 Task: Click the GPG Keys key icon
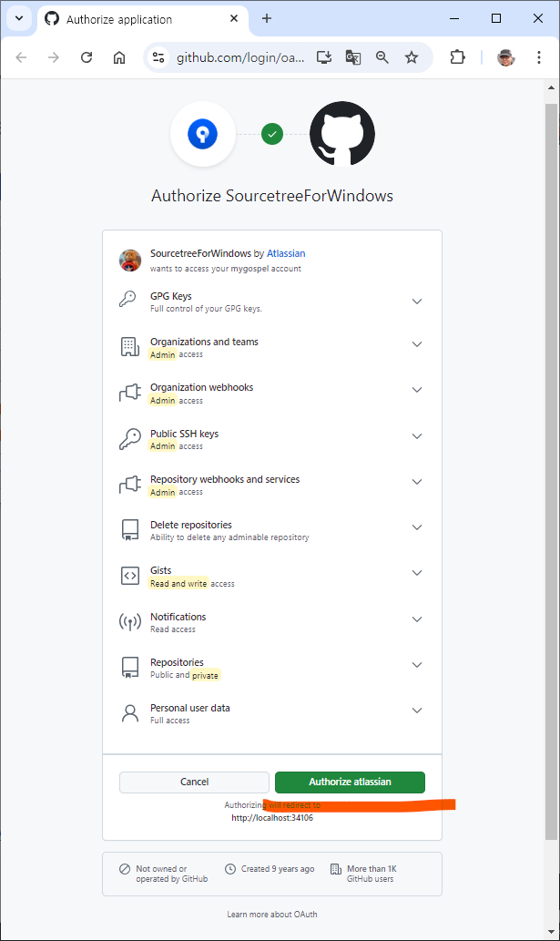[127, 299]
